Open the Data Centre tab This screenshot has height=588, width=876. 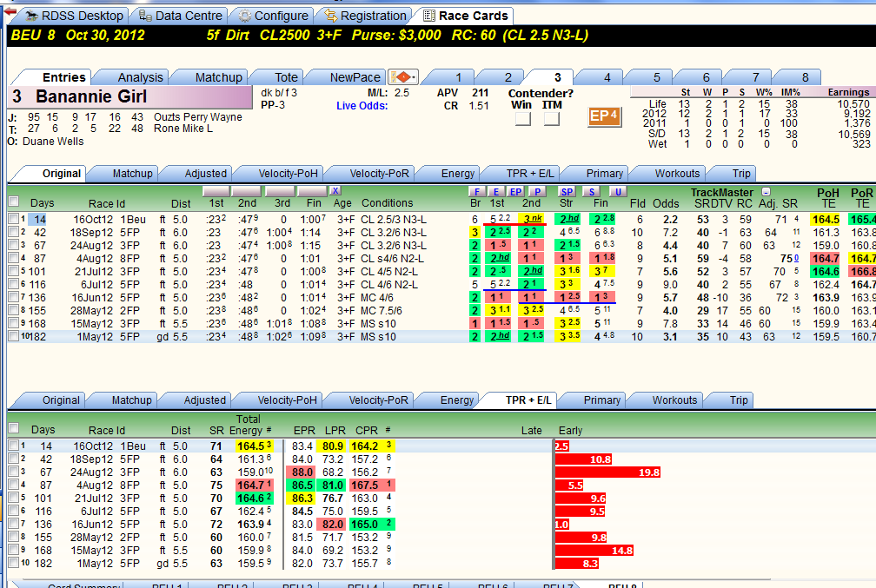pos(181,16)
